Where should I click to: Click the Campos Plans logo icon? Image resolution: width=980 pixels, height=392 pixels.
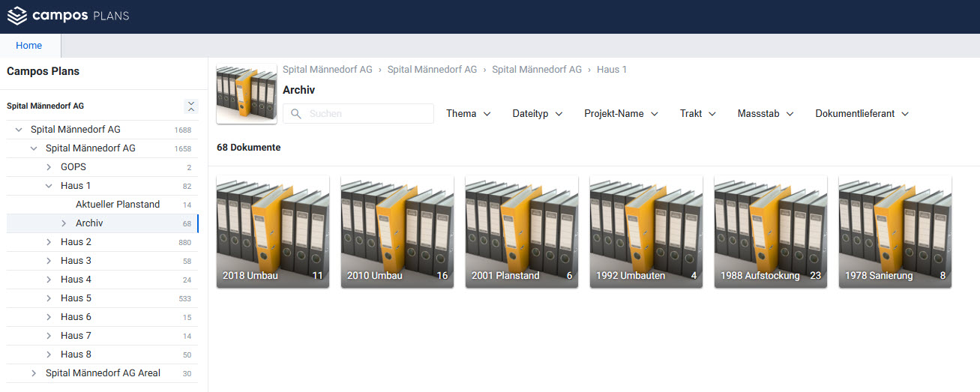16,16
